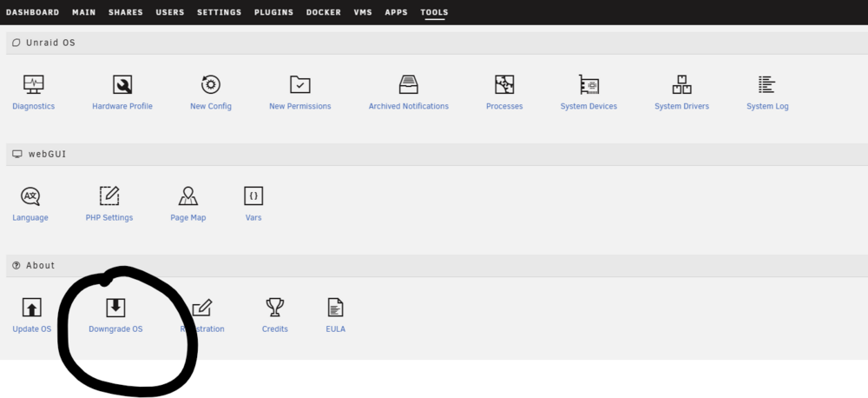Open the Archived Notifications tray icon
This screenshot has width=868, height=398.
click(409, 84)
